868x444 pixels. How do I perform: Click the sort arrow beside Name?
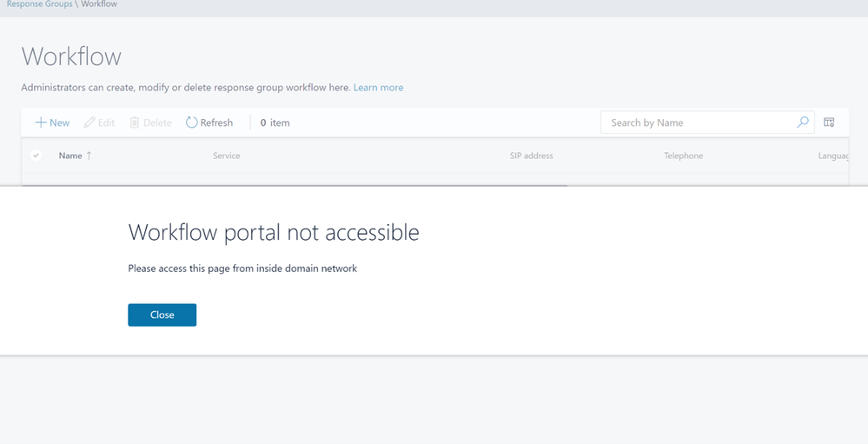pyautogui.click(x=89, y=156)
